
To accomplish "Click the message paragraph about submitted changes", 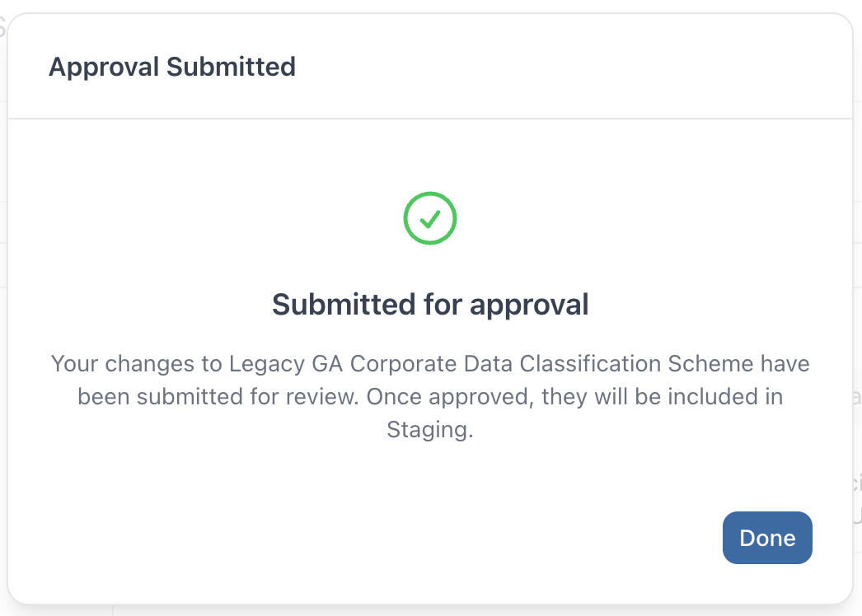I will 429,396.
